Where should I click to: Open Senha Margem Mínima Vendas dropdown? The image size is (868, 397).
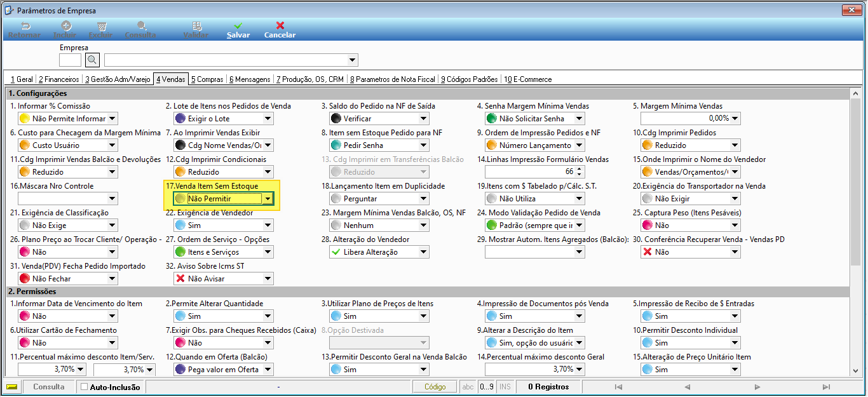[579, 119]
